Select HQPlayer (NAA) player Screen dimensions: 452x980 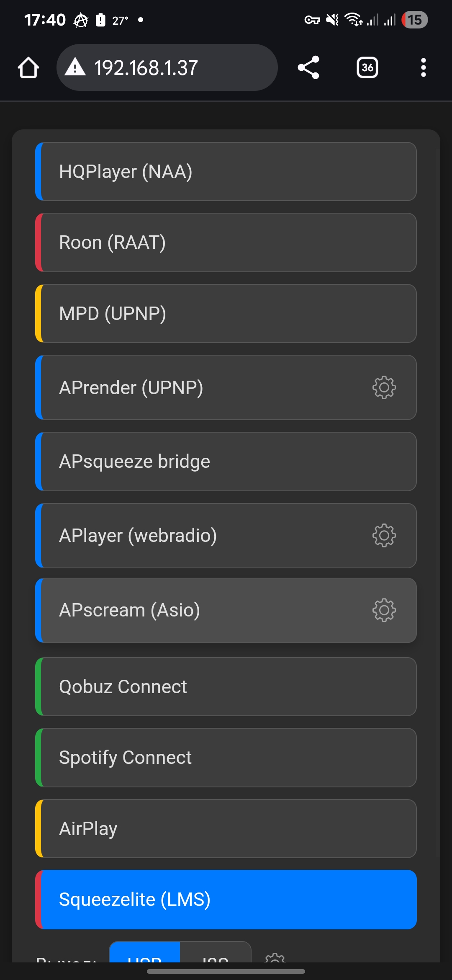[x=226, y=172]
